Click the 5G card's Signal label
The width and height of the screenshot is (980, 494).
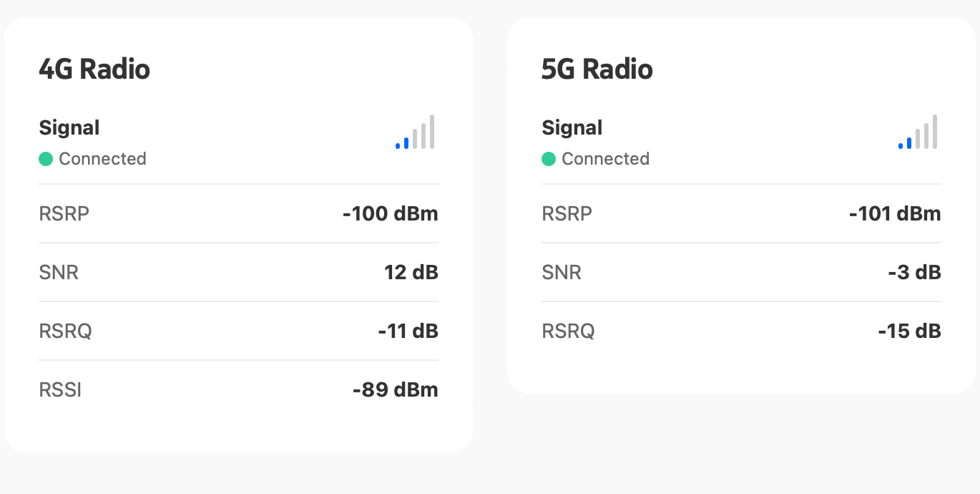point(572,128)
